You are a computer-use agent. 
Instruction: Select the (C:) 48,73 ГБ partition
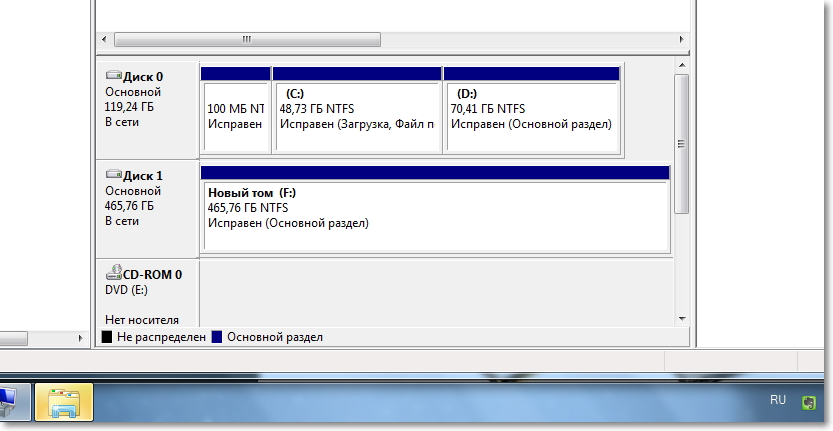[x=357, y=116]
